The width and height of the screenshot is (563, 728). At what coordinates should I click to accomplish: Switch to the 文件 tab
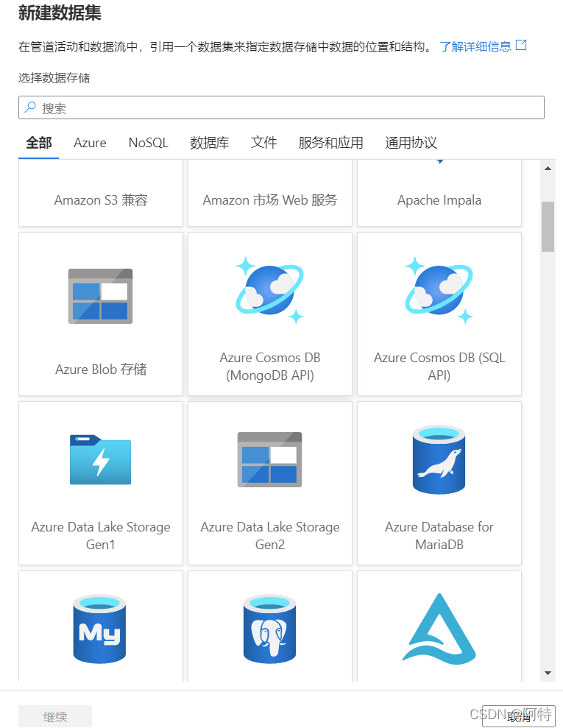[263, 143]
